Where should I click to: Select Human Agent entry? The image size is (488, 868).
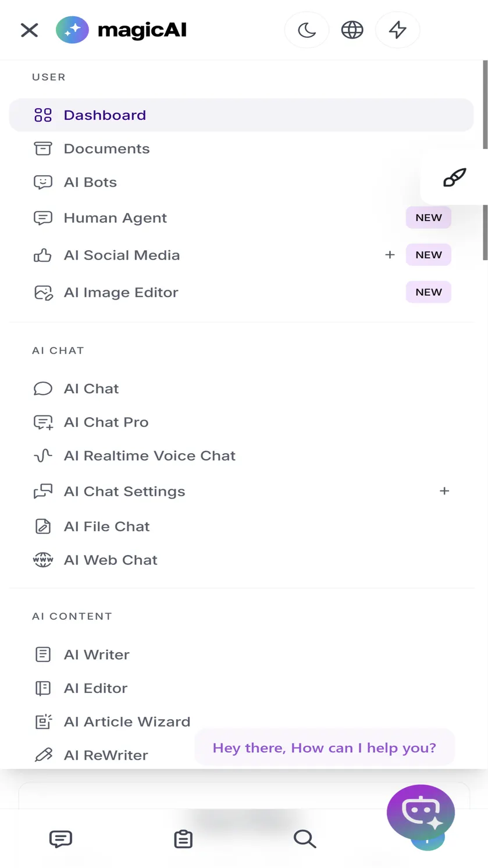pyautogui.click(x=241, y=218)
